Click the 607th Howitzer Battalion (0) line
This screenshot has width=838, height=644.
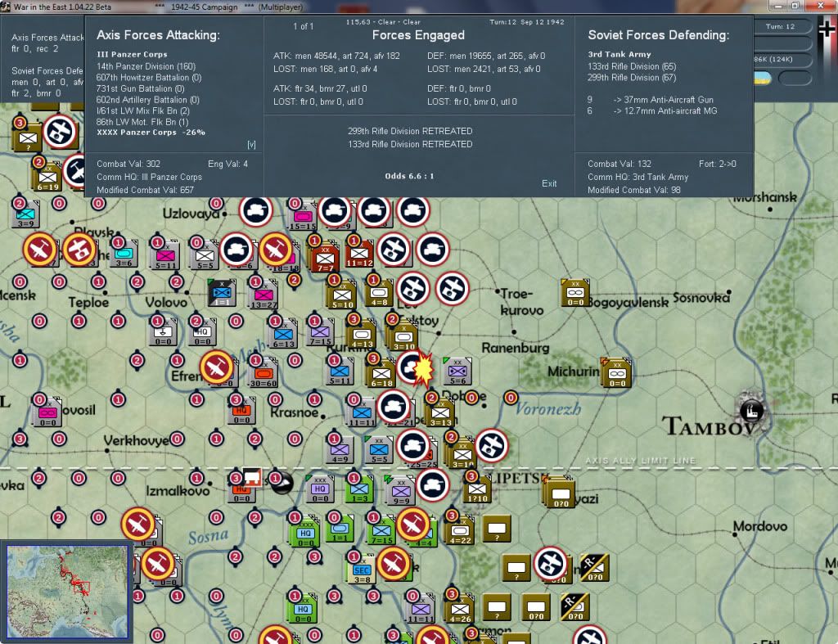(x=149, y=78)
